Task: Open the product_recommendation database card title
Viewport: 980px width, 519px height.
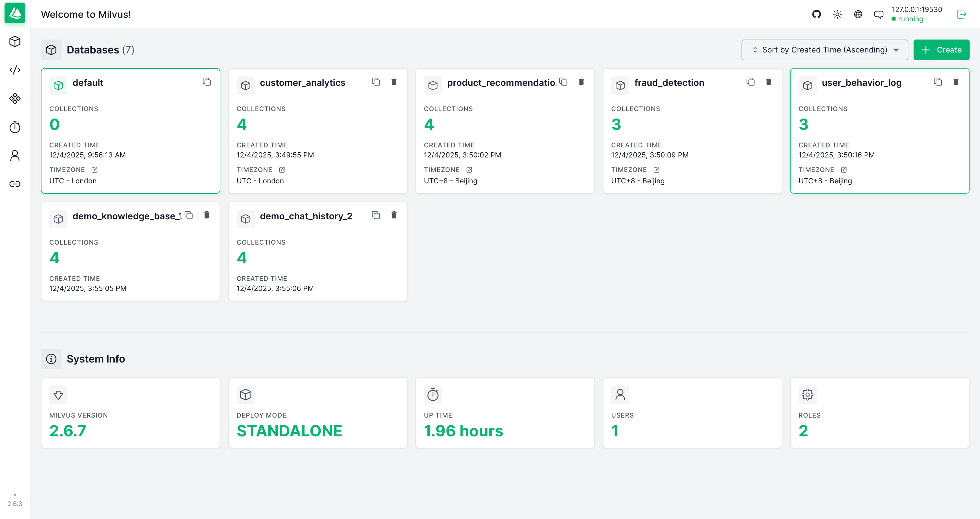Action: [501, 83]
